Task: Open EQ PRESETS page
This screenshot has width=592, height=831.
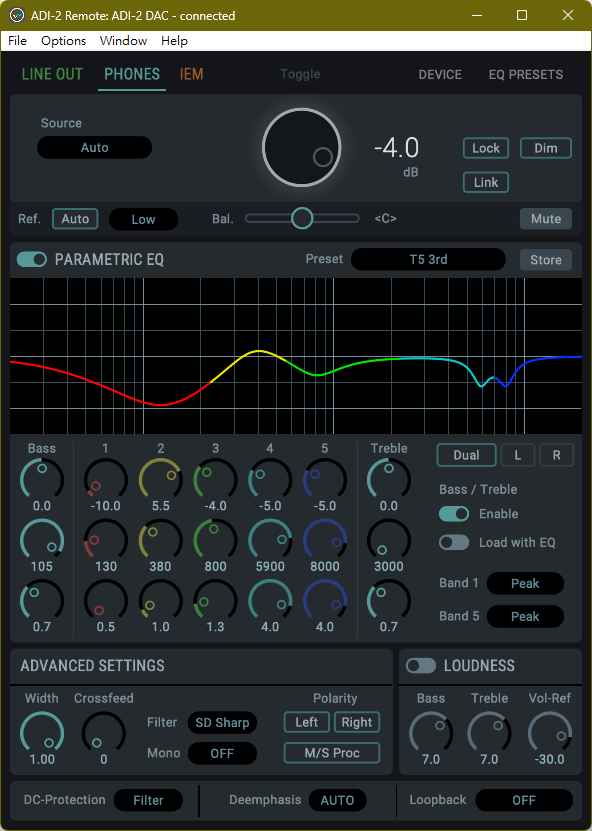Action: (526, 75)
